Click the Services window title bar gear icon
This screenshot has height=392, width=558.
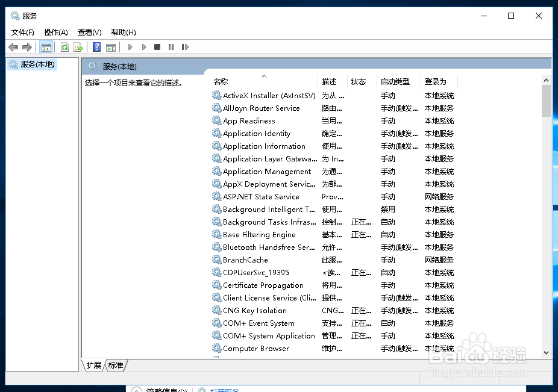tap(14, 16)
